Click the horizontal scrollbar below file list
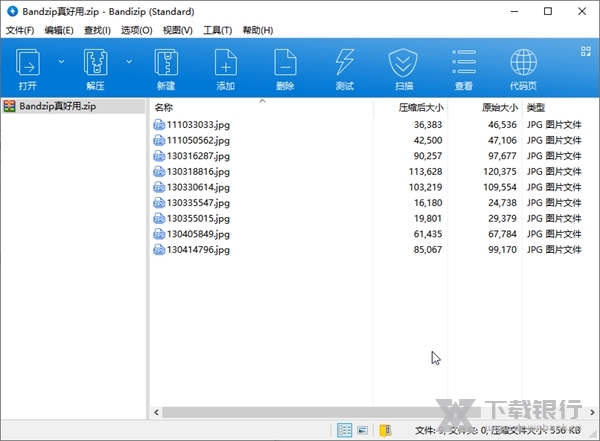The height and width of the screenshot is (441, 600). [x=350, y=412]
